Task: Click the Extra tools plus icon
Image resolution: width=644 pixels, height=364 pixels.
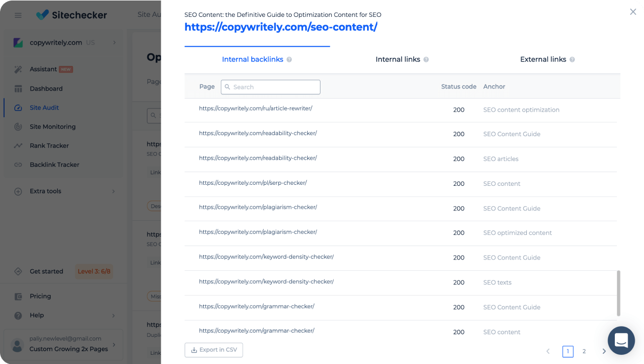Action: click(18, 191)
